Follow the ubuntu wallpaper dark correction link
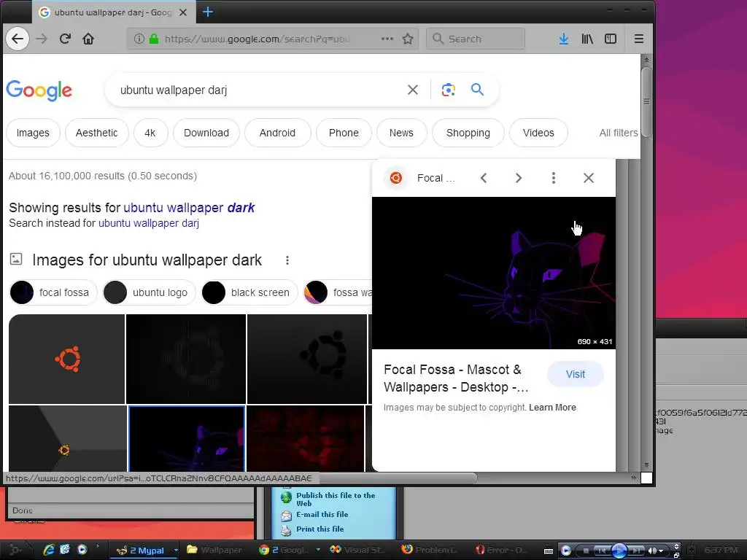Screen dimensions: 747x560 [189, 208]
